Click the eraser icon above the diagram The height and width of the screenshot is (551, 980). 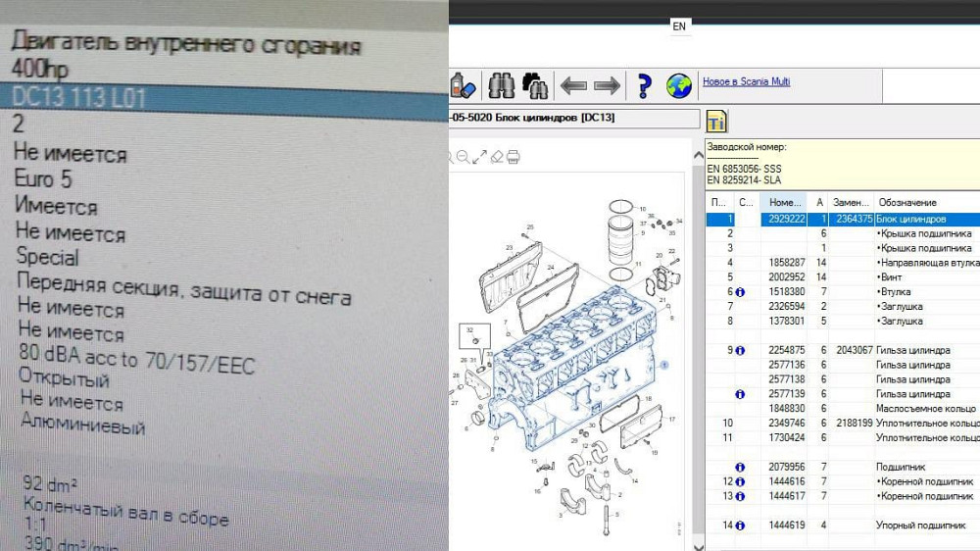(x=497, y=157)
